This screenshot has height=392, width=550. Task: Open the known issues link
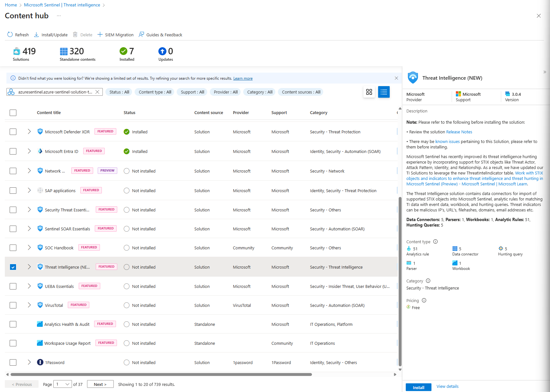(448, 141)
